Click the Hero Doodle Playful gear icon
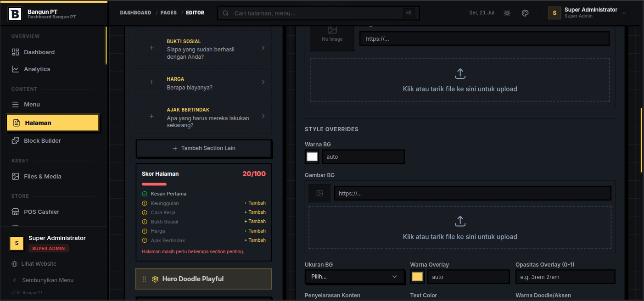644x301 pixels. [x=155, y=279]
